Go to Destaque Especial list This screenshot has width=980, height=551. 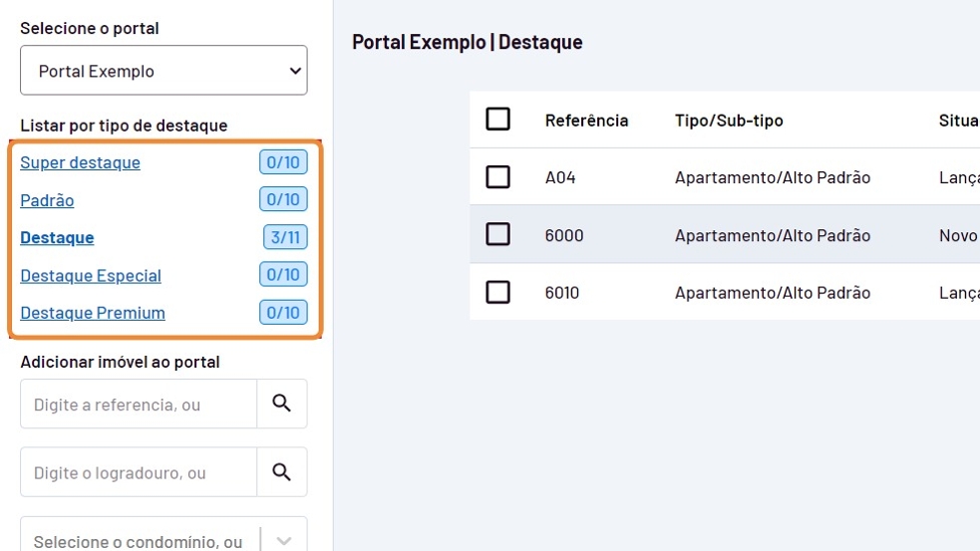pos(91,275)
